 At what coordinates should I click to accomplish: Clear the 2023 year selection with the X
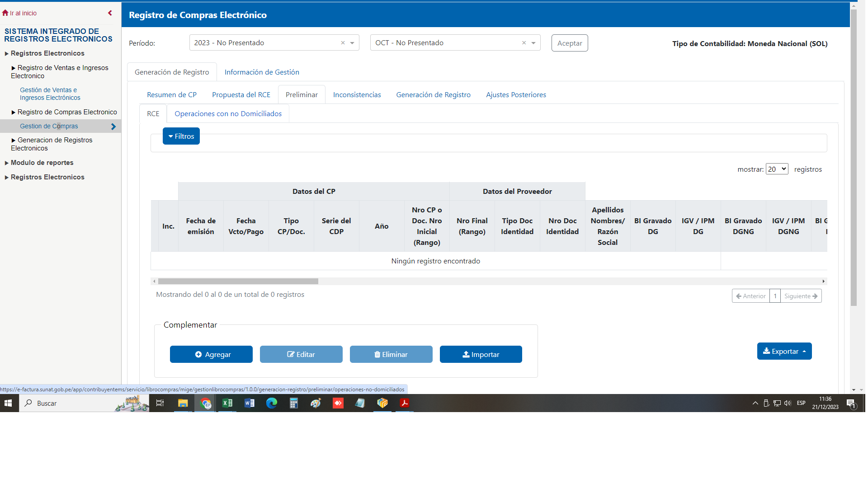pyautogui.click(x=343, y=43)
